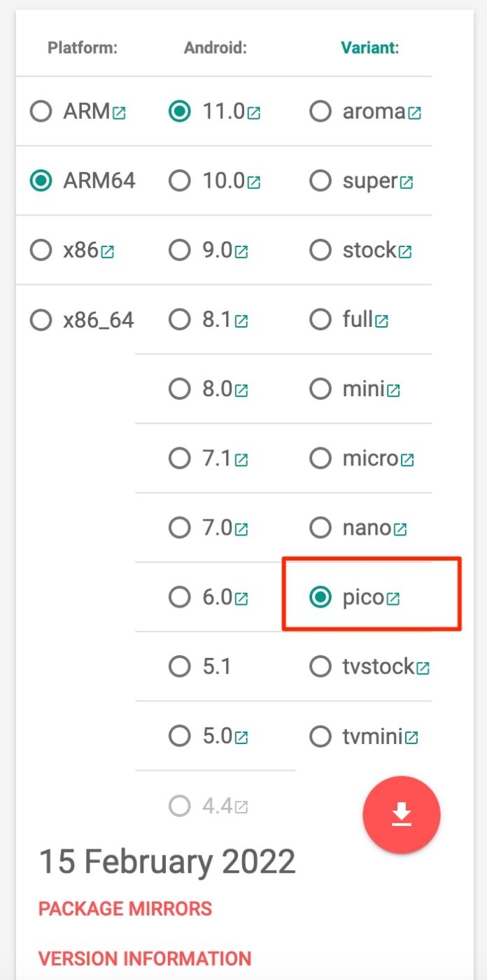This screenshot has height=980, width=487.
Task: Open external link icon beside stock variant
Action: 405,251
